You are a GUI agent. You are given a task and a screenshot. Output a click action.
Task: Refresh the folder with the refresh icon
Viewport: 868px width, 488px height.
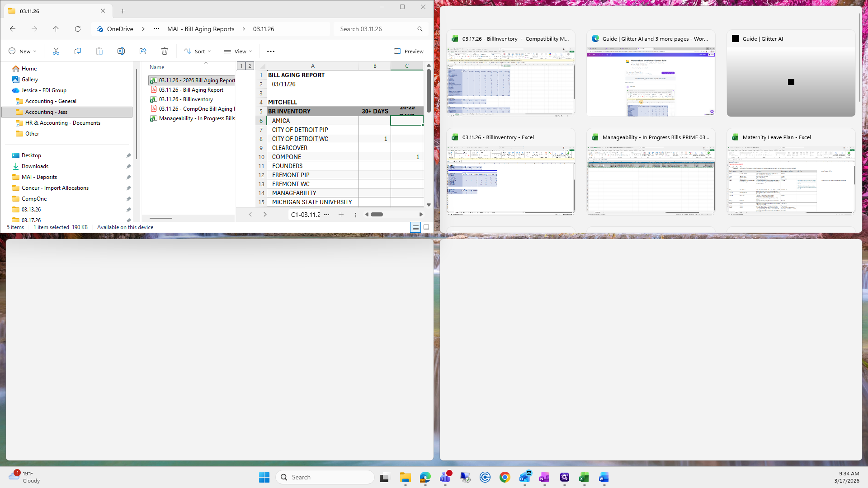(78, 29)
